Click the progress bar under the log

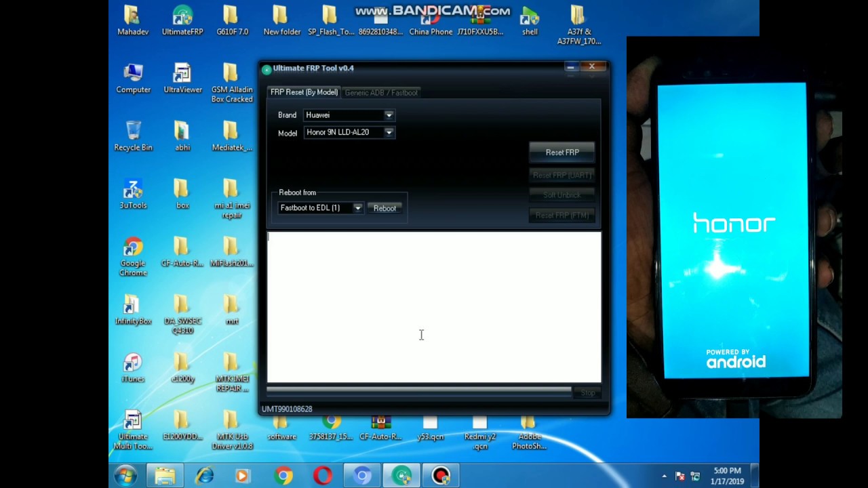point(418,390)
